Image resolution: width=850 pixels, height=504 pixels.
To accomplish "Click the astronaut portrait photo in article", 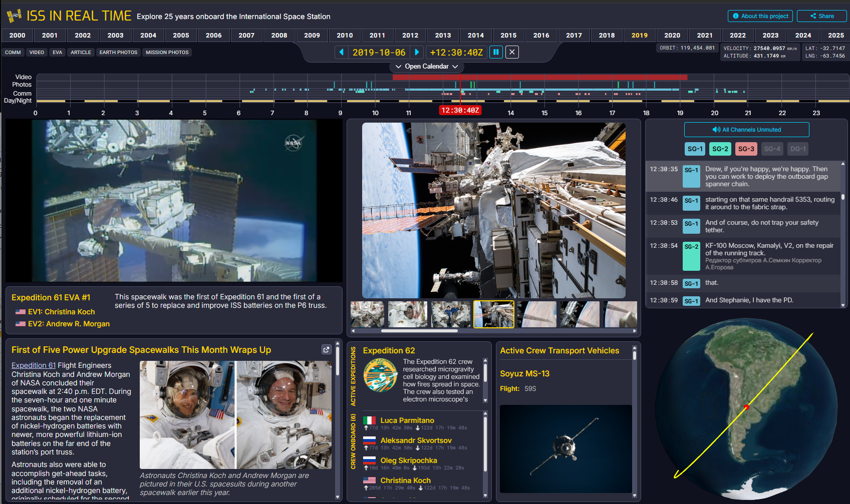I will tap(235, 415).
